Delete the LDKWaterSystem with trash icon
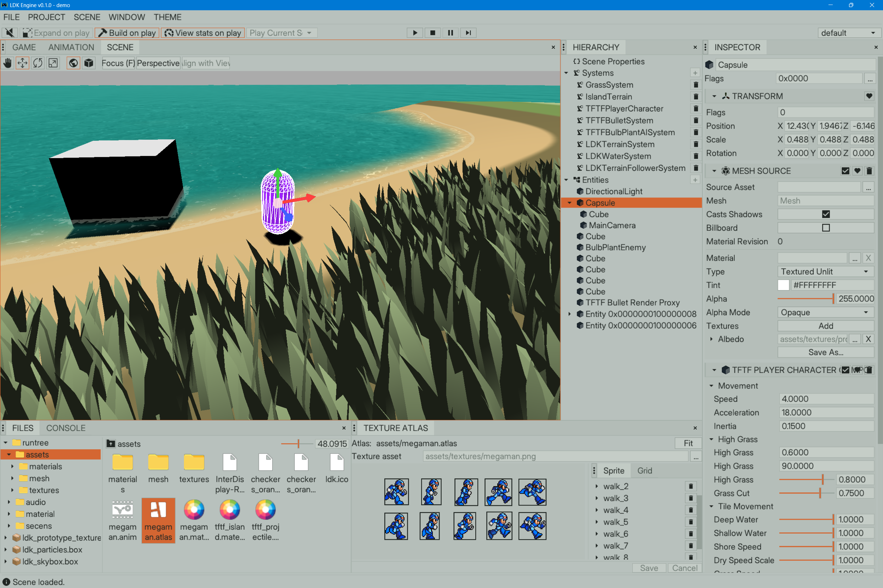The width and height of the screenshot is (883, 588). pos(695,156)
